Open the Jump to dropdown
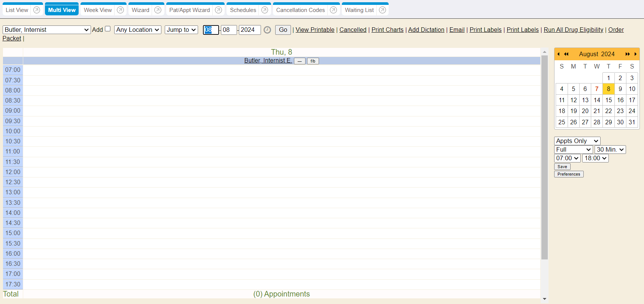Screen dimensions: 644x304 (x=181, y=30)
